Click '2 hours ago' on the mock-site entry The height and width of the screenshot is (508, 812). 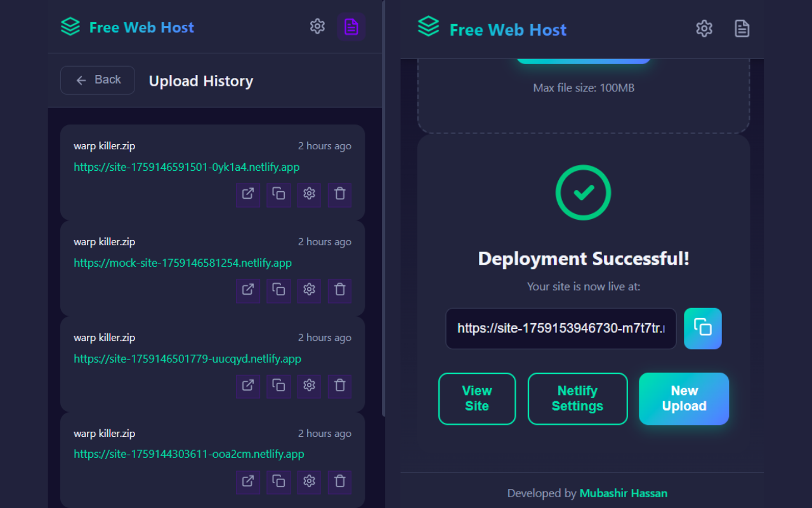click(x=325, y=242)
